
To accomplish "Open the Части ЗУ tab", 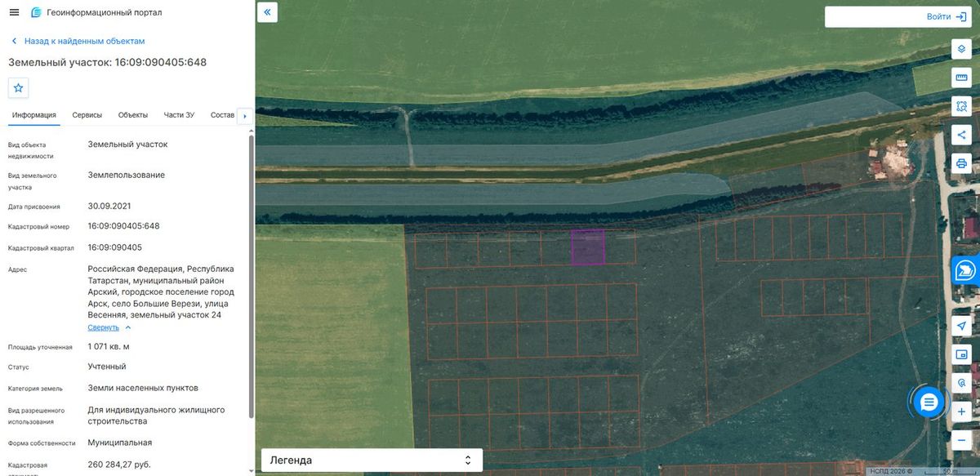I will pos(179,115).
